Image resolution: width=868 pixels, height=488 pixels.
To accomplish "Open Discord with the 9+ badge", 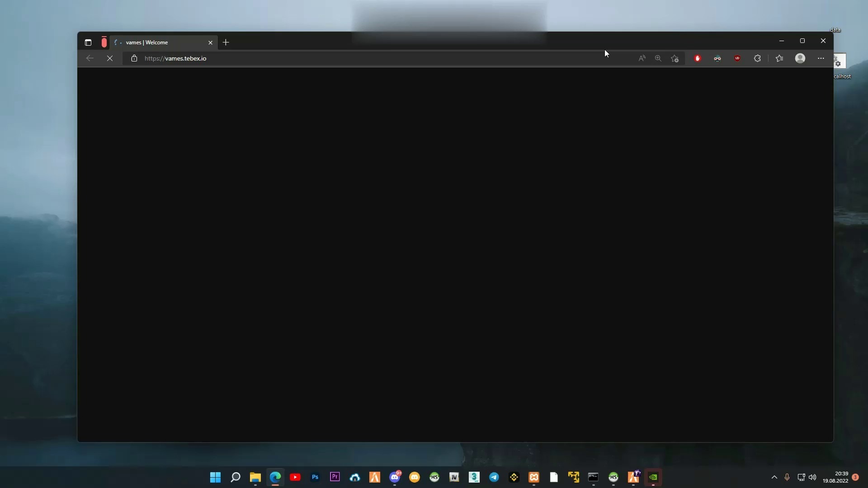I will (x=395, y=477).
